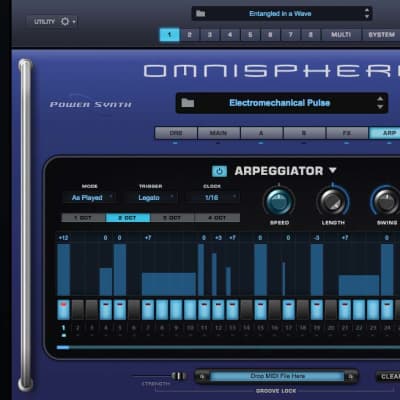This screenshot has height=400, width=400.
Task: Open the Electromechanical Pulse patch name menu
Action: pyautogui.click(x=279, y=103)
